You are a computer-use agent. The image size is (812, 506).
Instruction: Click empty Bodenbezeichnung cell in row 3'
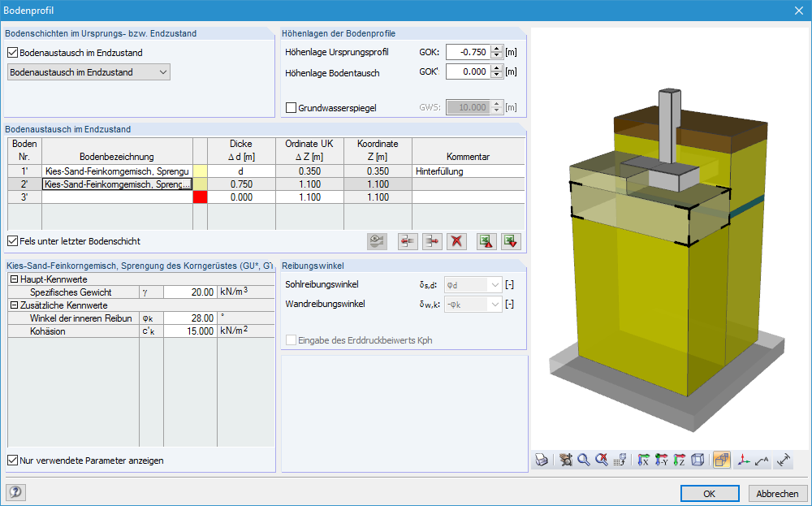117,197
